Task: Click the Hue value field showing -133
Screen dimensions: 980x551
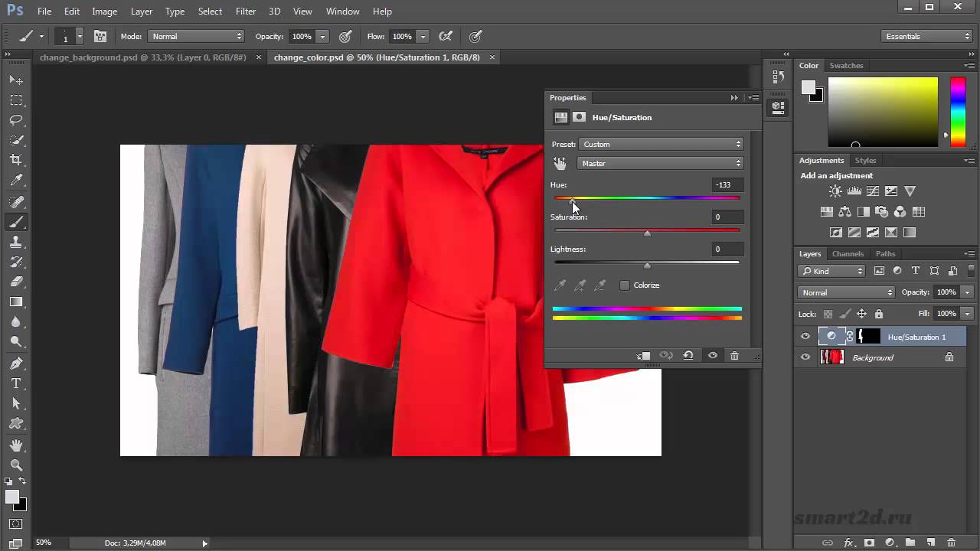Action: (x=727, y=184)
